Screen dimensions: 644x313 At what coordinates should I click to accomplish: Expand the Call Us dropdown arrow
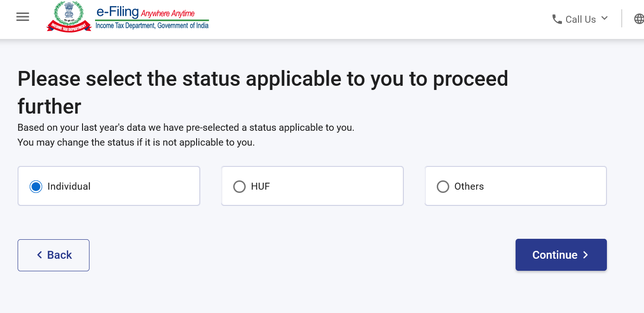coord(604,19)
